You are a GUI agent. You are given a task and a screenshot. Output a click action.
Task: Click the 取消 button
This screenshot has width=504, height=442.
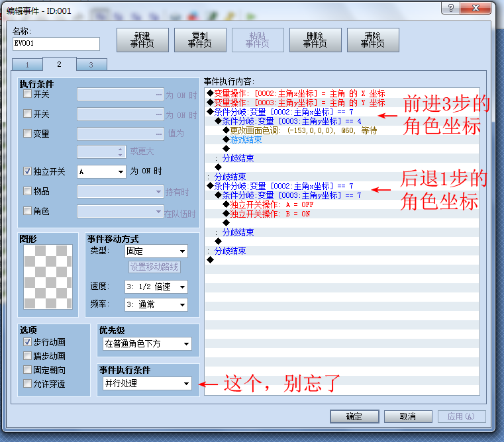click(408, 417)
